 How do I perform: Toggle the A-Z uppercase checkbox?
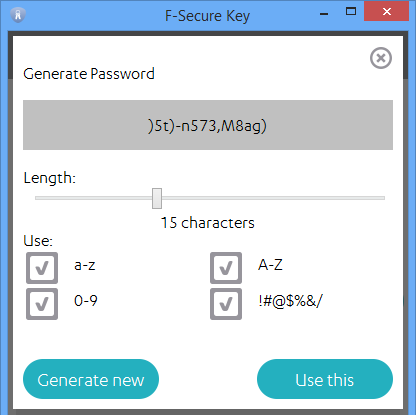[x=226, y=268]
